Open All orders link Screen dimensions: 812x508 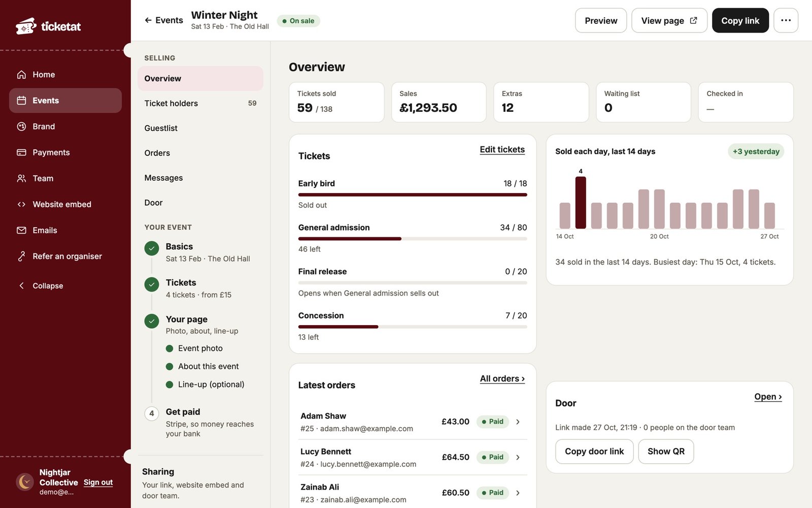click(502, 378)
